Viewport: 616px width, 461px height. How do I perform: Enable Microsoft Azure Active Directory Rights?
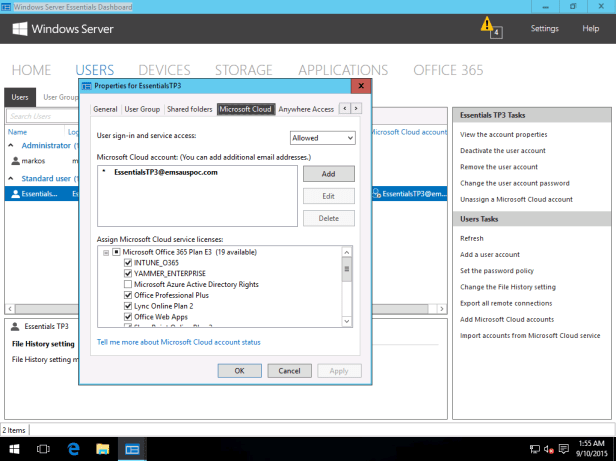coord(128,284)
